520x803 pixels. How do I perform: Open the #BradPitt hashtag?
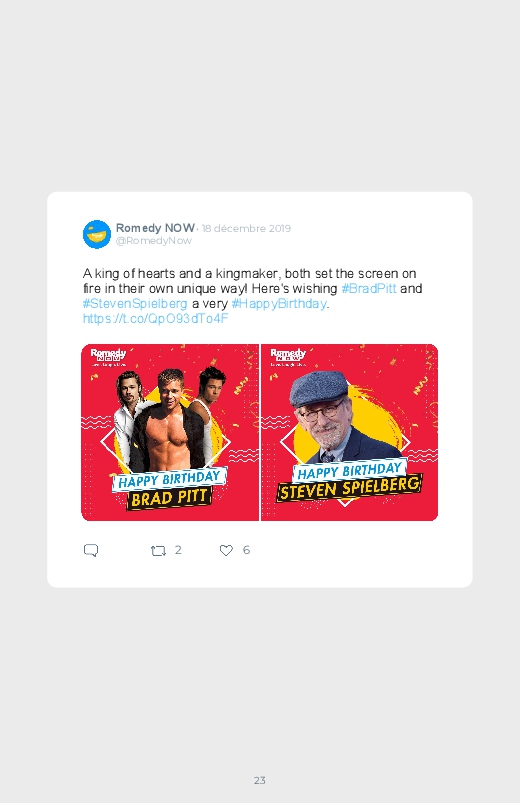[x=369, y=288]
